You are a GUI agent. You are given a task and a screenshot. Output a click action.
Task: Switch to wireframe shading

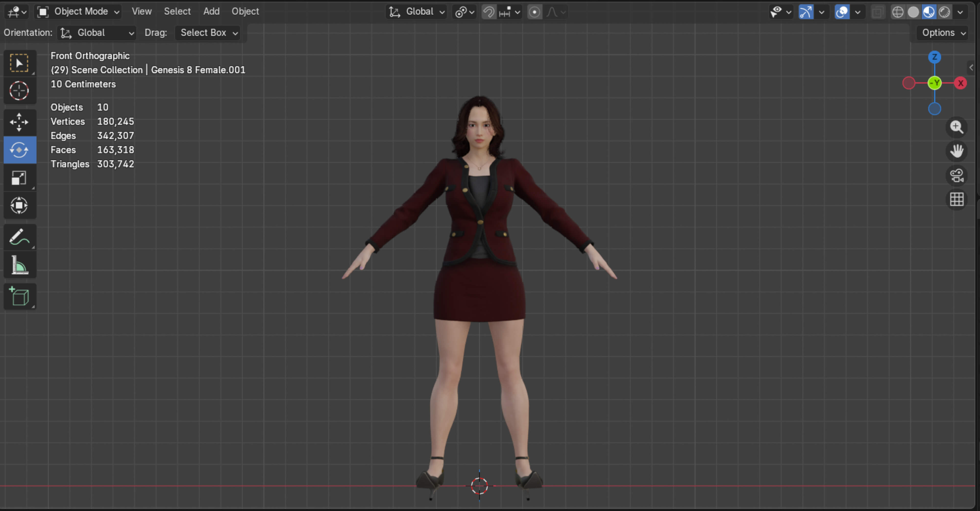pyautogui.click(x=898, y=12)
